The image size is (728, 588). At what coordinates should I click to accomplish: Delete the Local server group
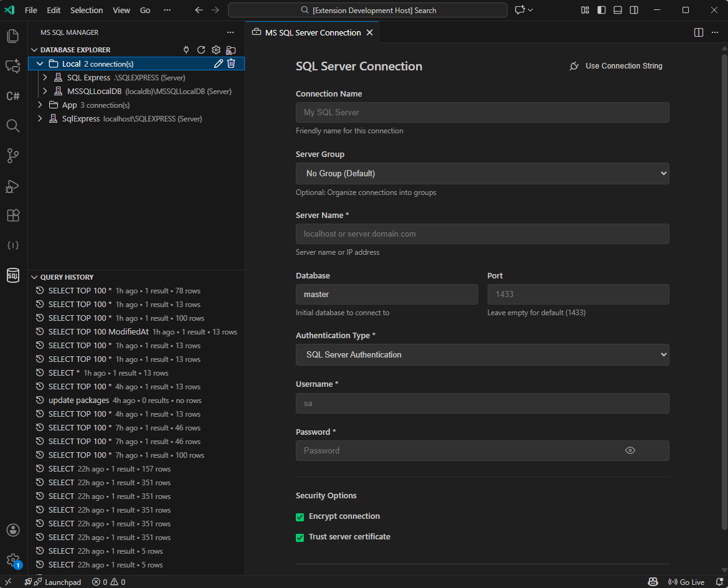tap(231, 64)
